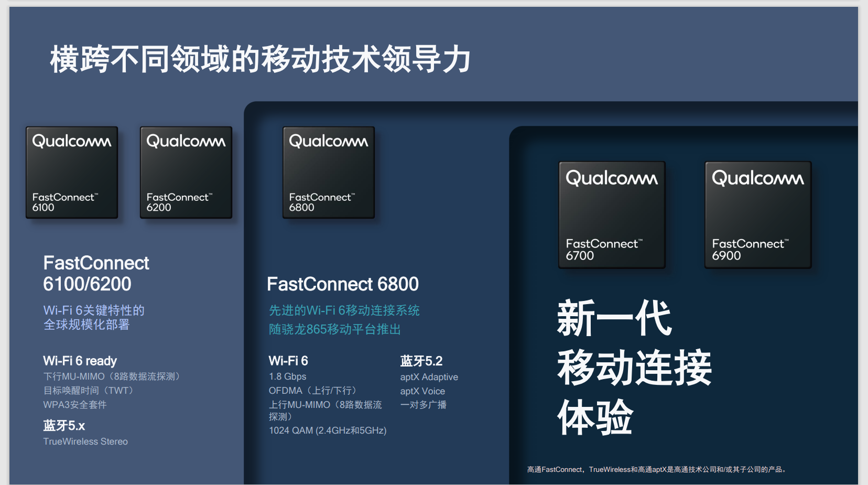Click the large text 新一代
This screenshot has width=868, height=485.
[614, 318]
